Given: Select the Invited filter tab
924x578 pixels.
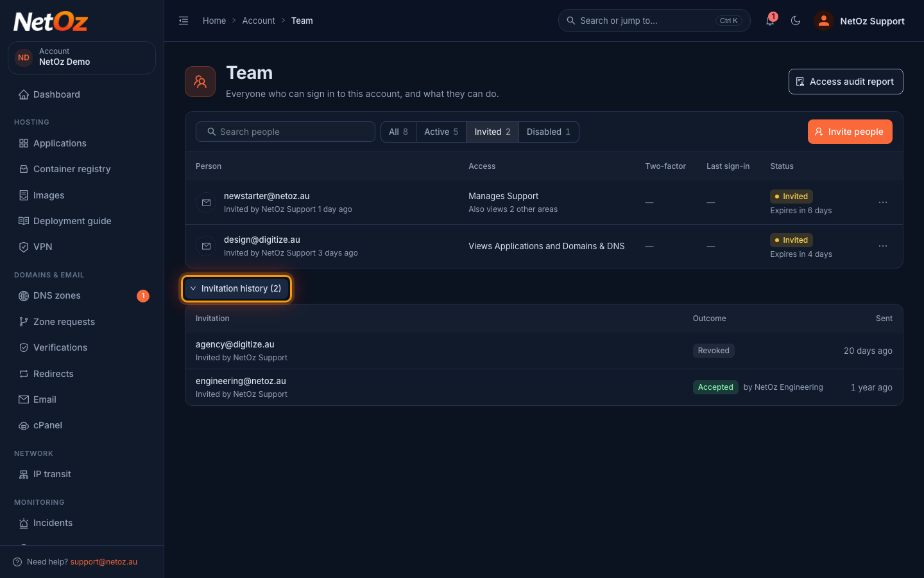Looking at the screenshot, I should [x=493, y=132].
